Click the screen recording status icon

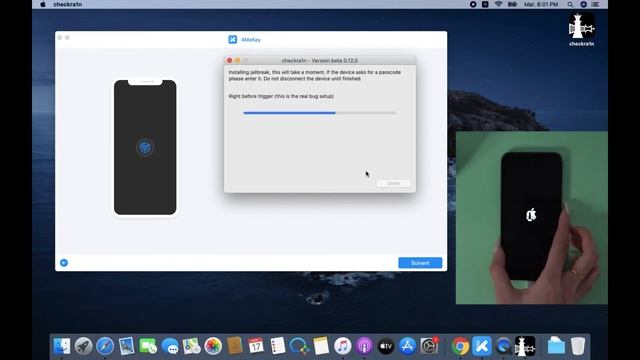473,4
